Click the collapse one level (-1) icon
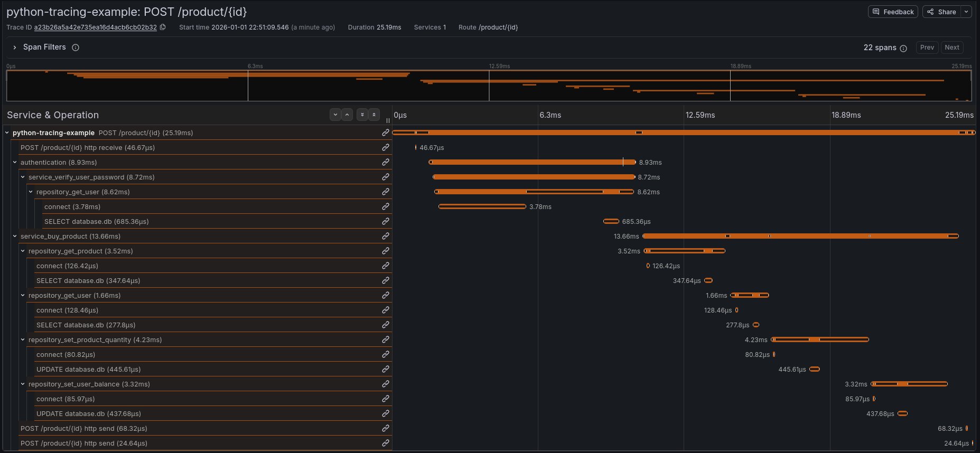980x453 pixels. pyautogui.click(x=347, y=115)
